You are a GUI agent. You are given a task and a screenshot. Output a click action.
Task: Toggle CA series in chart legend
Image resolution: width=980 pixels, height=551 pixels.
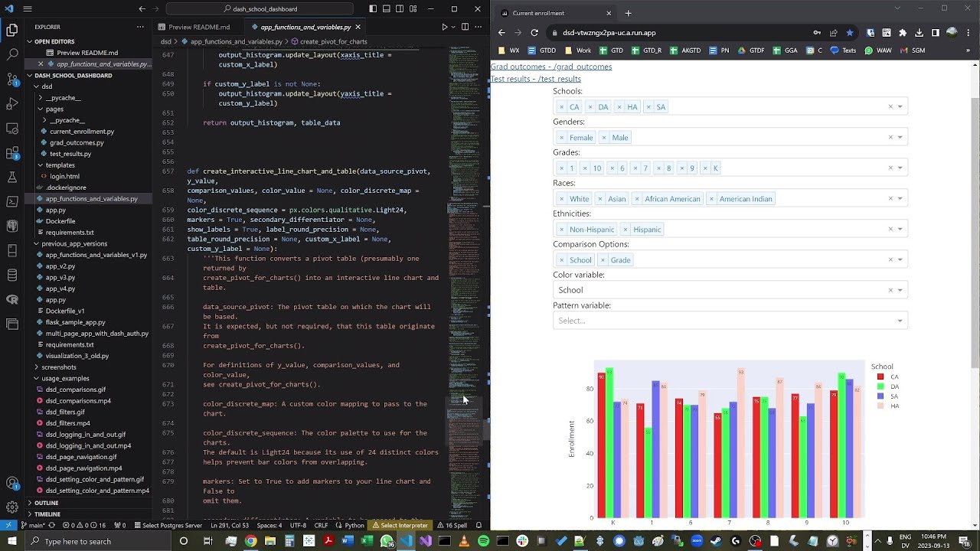pyautogui.click(x=888, y=377)
